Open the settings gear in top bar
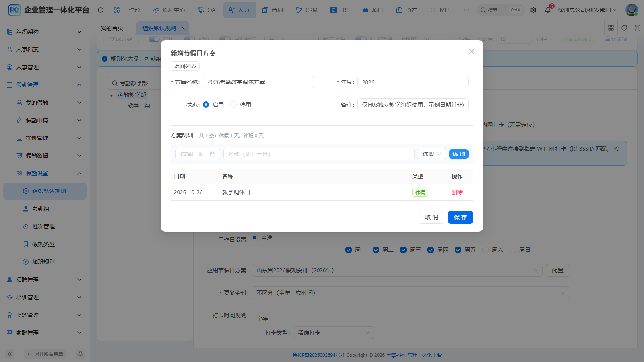Screen dimensions: 644x362 point(533,10)
